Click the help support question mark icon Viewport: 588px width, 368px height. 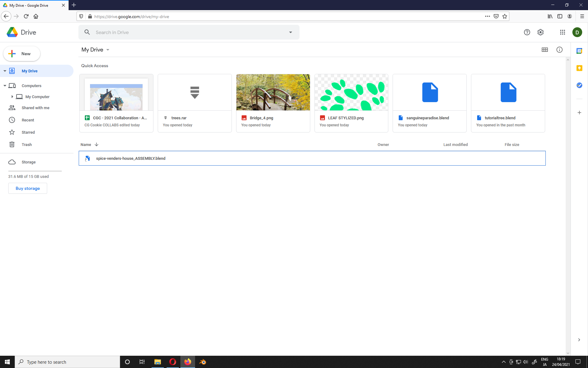click(x=527, y=32)
